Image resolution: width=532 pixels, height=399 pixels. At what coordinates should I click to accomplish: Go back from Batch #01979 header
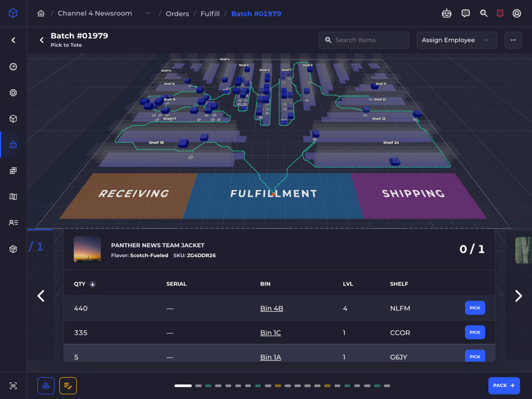click(x=41, y=40)
